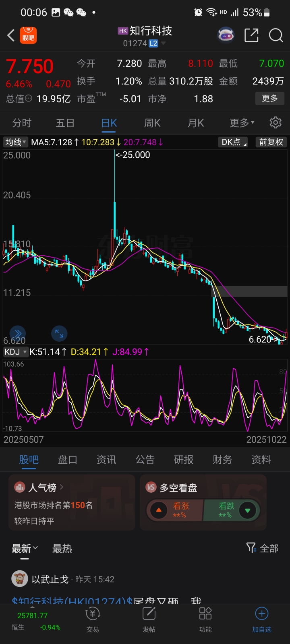Open 以武止戈 user avatar
Viewport: 290px width, 644px height.
click(x=19, y=579)
